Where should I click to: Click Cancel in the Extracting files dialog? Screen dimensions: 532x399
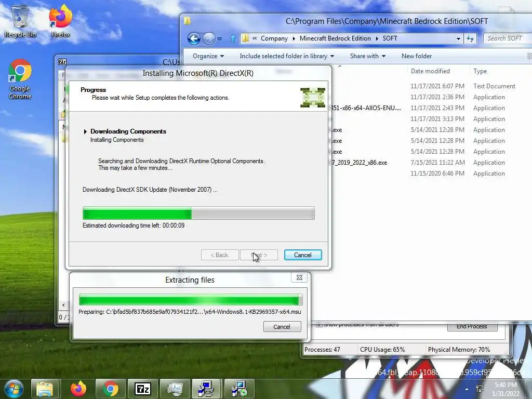point(282,327)
